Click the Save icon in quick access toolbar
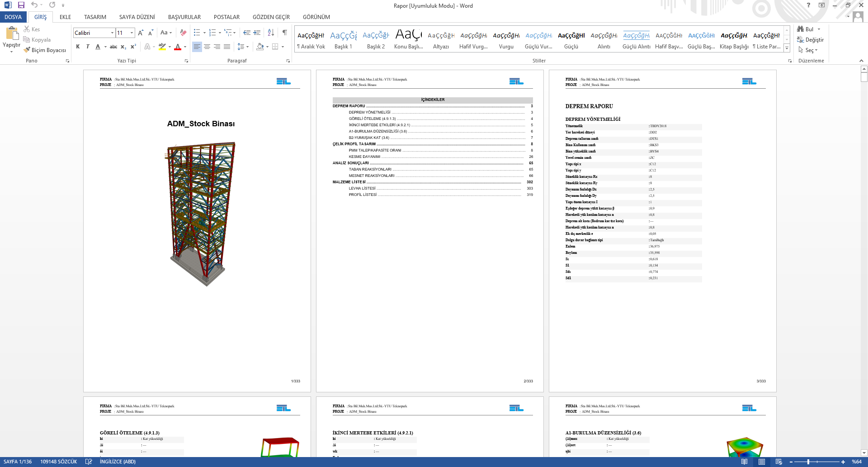Screen dimensions: 868x467 point(21,5)
